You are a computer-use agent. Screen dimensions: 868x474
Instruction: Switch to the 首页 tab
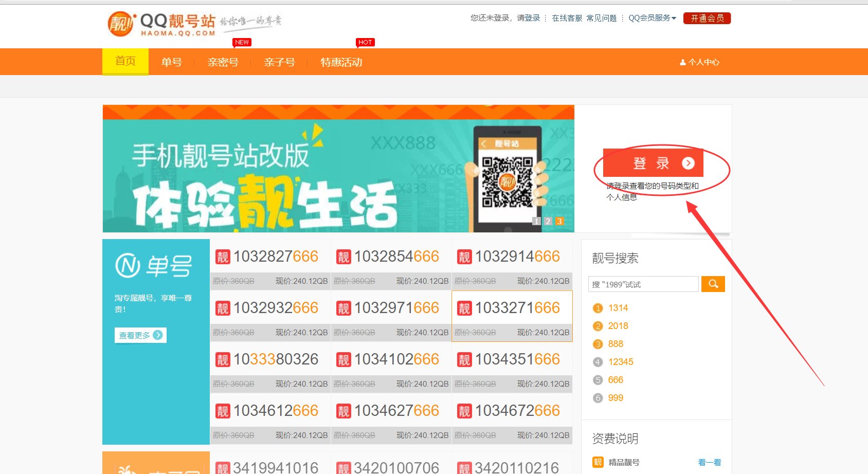(x=125, y=61)
